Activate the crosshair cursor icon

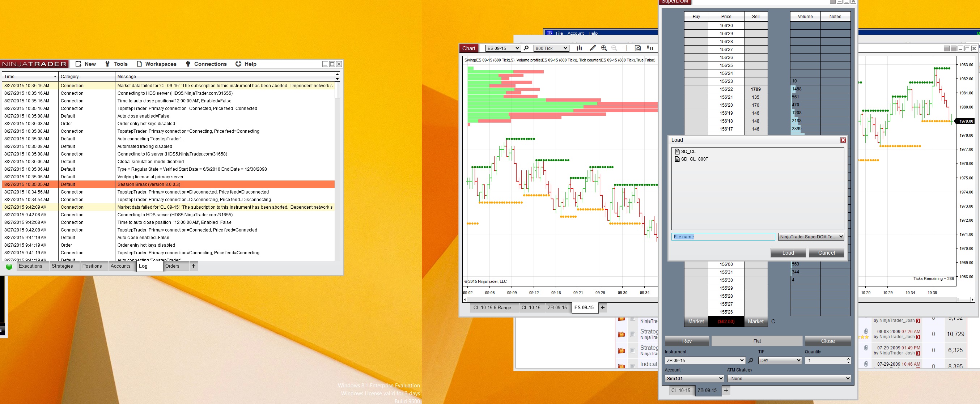pyautogui.click(x=626, y=48)
